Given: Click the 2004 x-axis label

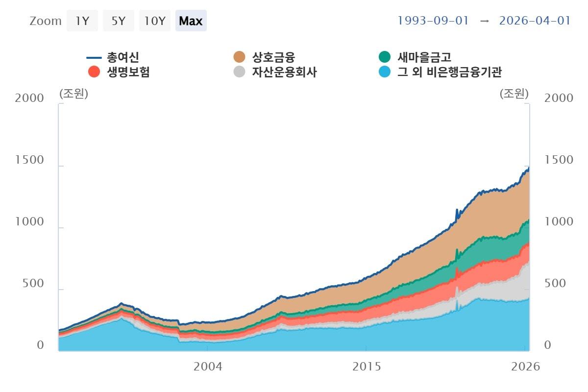Looking at the screenshot, I should pyautogui.click(x=208, y=367).
